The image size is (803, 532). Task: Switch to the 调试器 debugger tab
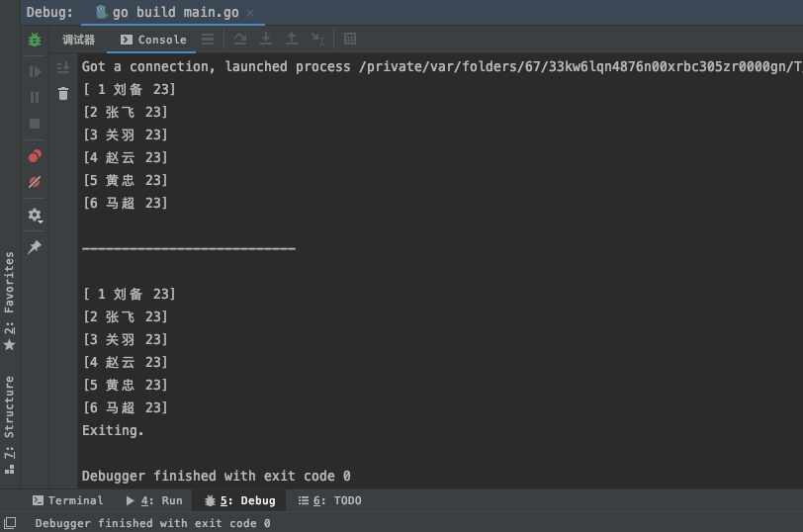79,40
